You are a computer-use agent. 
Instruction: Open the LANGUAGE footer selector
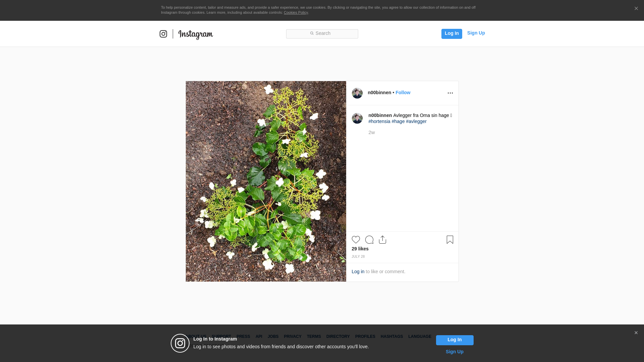point(420,337)
